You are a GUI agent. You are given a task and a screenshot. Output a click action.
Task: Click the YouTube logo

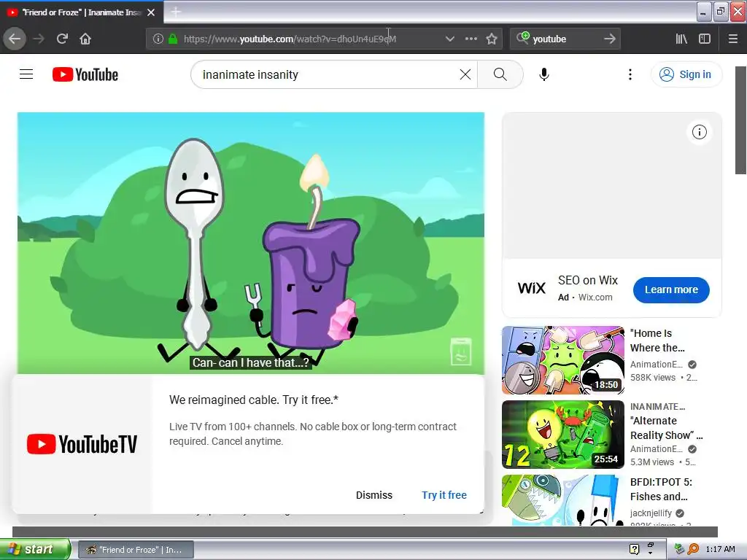85,75
